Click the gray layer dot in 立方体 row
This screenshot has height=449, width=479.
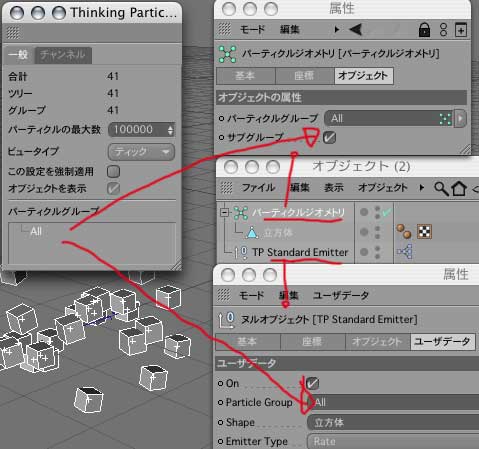[x=364, y=232]
